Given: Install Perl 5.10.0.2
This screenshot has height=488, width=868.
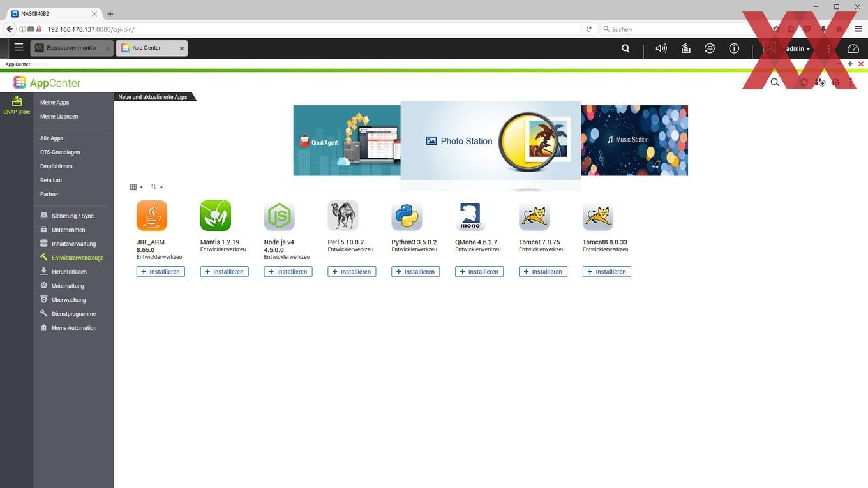Looking at the screenshot, I should coord(352,272).
